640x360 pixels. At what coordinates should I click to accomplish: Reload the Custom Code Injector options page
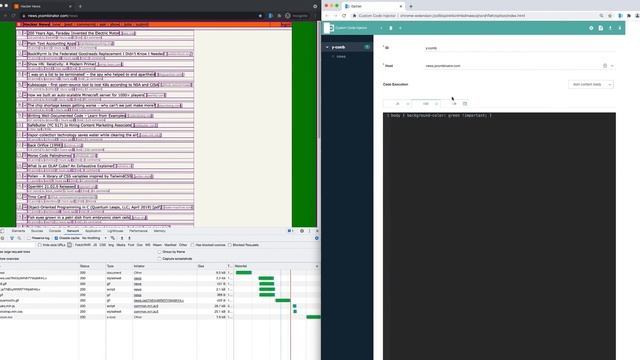344,16
